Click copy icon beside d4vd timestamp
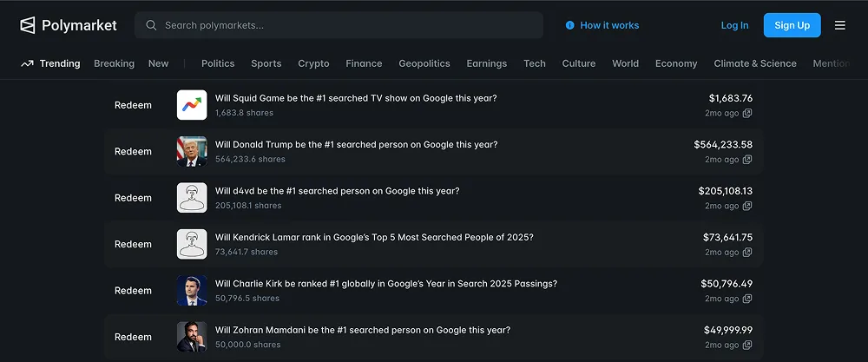This screenshot has width=868, height=362. (x=747, y=206)
